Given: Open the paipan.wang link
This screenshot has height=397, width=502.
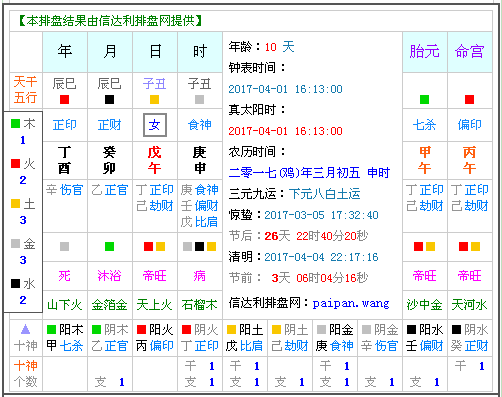Looking at the screenshot, I should click(x=351, y=303).
